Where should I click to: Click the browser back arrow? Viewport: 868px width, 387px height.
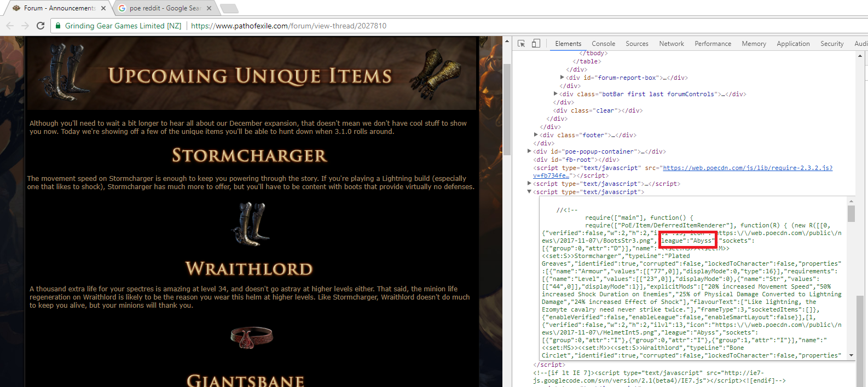coord(10,26)
